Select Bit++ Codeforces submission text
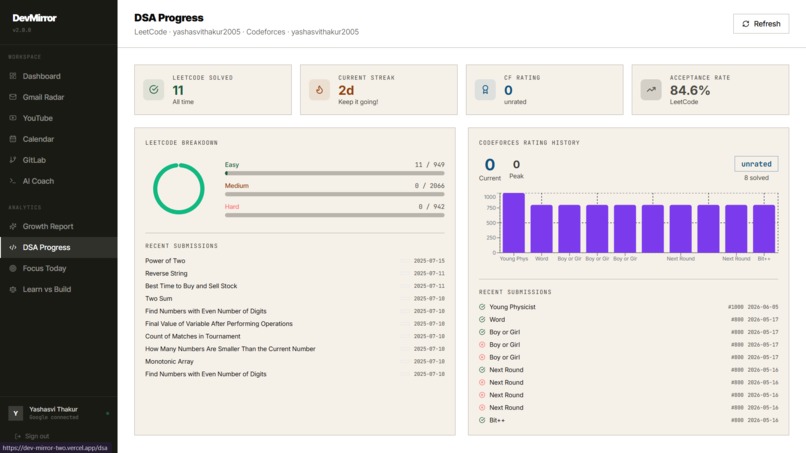Screen dimensions: 806x453 click(x=497, y=420)
